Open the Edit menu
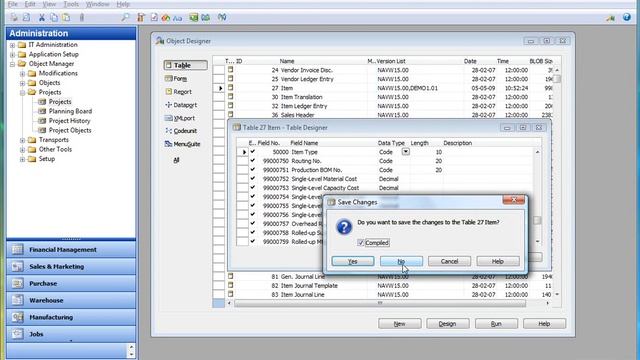 (30, 4)
